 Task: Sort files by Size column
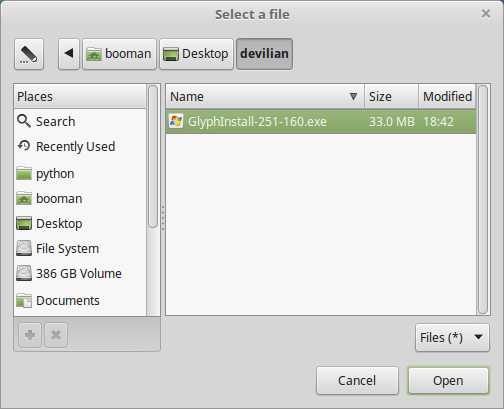(x=391, y=97)
